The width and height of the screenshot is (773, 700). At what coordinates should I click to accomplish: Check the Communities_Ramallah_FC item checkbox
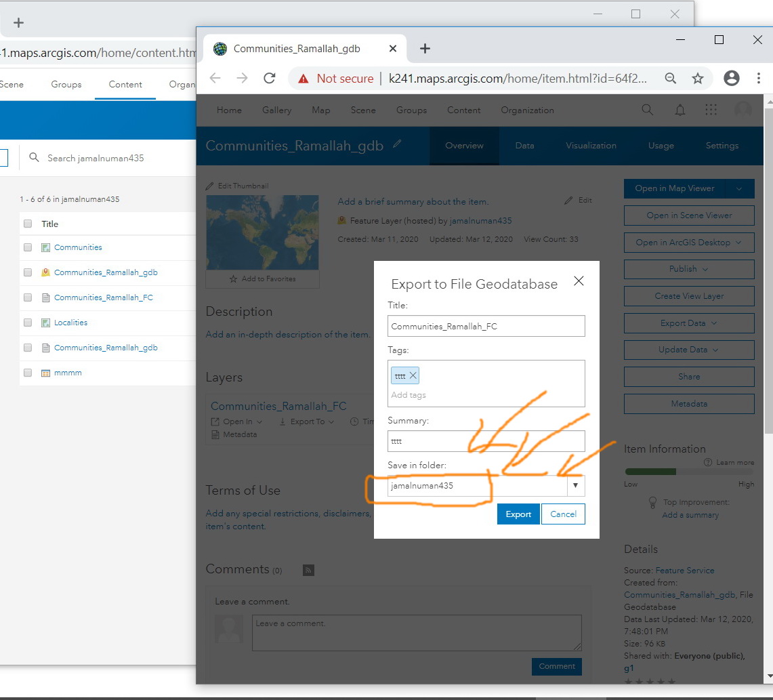(x=28, y=297)
